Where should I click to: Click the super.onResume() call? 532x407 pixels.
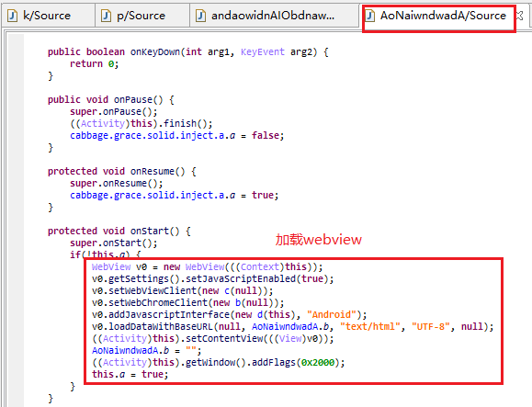pyautogui.click(x=117, y=183)
